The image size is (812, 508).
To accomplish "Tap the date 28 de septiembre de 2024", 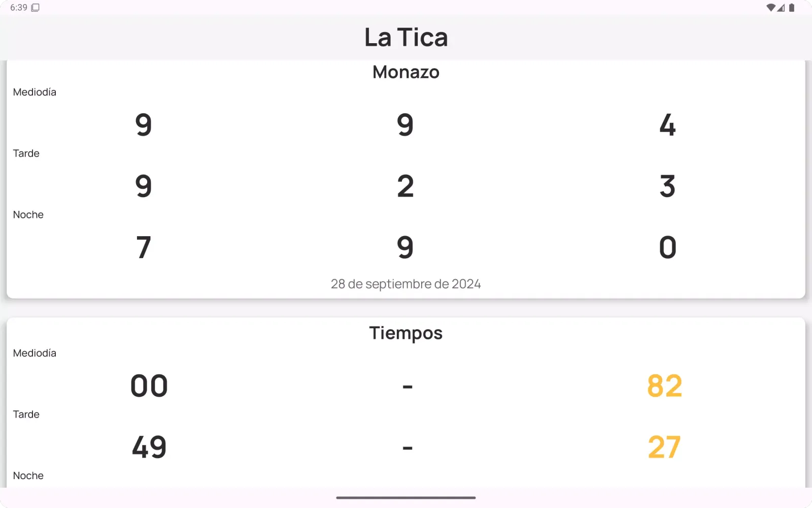I will [406, 284].
